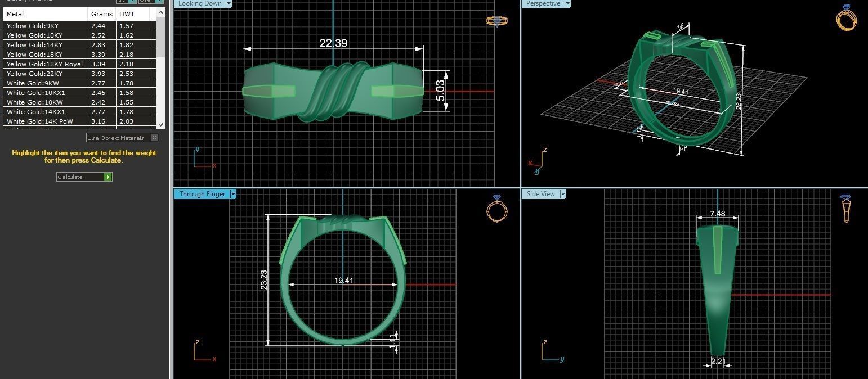Open the Looking Down viewport dropdown arrow

click(x=229, y=3)
